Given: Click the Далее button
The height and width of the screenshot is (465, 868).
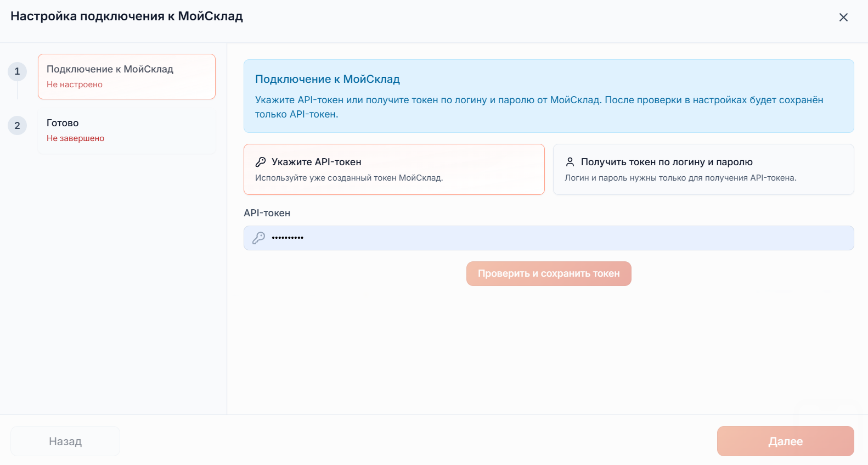Looking at the screenshot, I should coord(785,441).
